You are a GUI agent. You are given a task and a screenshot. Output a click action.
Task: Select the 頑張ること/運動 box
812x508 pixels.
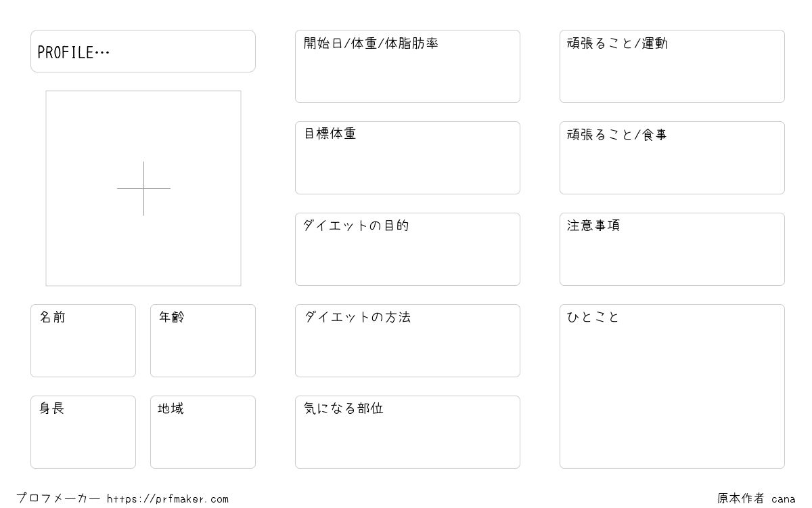[672, 66]
